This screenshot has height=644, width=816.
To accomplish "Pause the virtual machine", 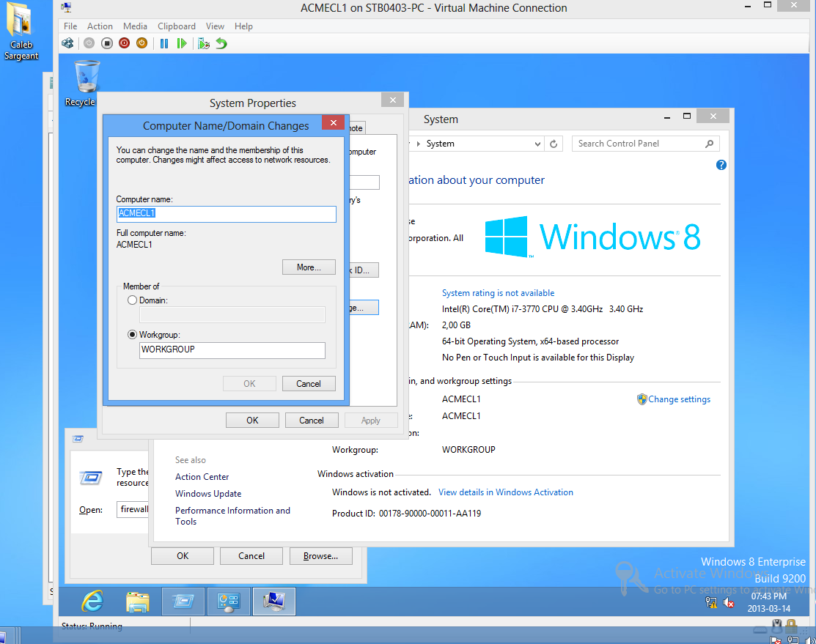I will click(164, 43).
